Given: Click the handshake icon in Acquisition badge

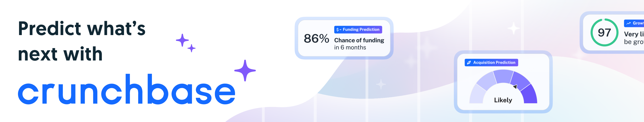Looking at the screenshot, I should coord(469,63).
